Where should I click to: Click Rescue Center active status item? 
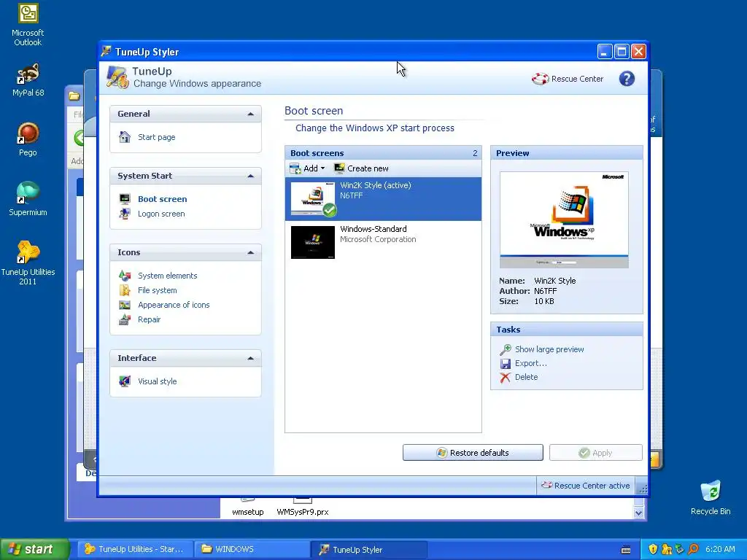586,486
